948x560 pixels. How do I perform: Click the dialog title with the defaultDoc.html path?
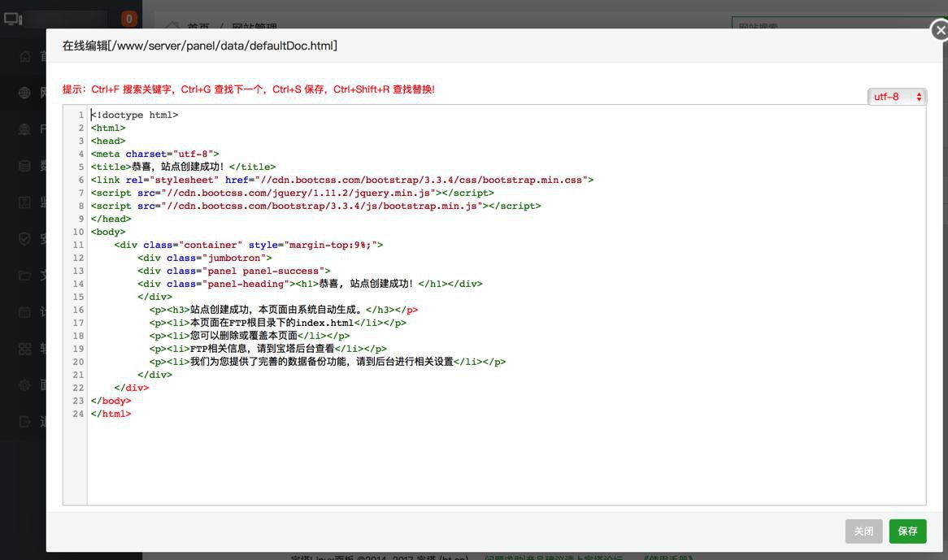click(199, 46)
